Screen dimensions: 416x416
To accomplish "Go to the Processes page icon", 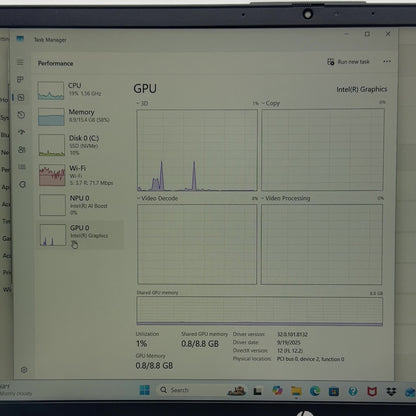I will click(x=20, y=79).
